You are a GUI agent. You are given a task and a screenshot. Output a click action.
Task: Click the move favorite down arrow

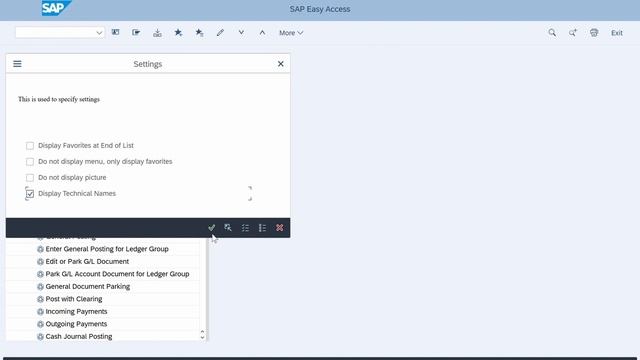tap(241, 33)
